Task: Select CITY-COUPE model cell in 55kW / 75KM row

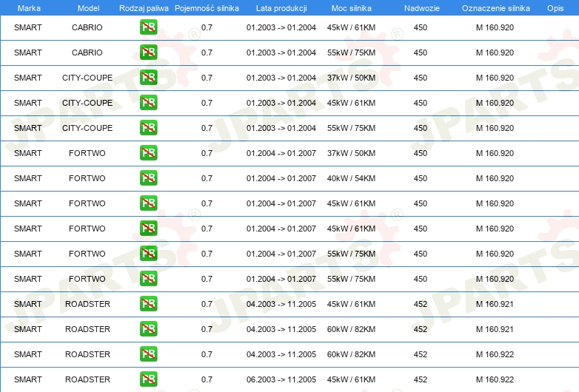Action: point(87,128)
